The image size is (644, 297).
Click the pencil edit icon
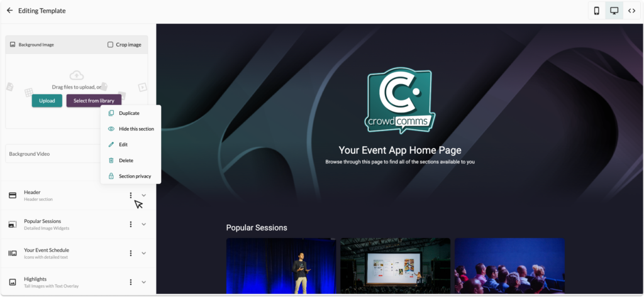tap(111, 144)
